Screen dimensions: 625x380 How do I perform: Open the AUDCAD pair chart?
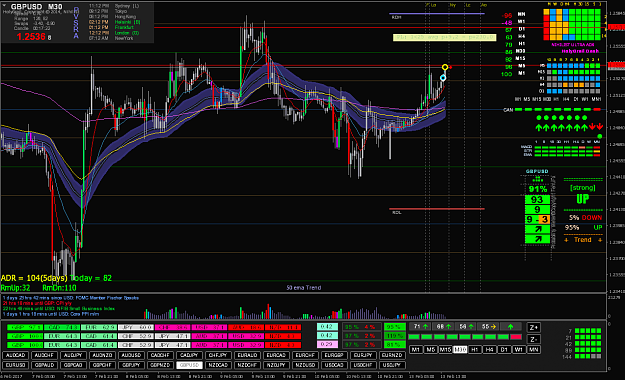click(x=15, y=355)
